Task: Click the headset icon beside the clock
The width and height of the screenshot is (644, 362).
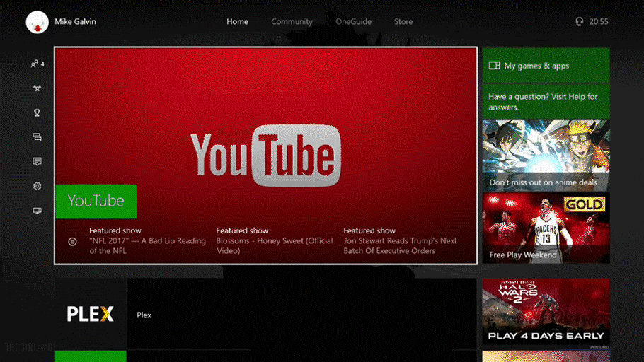Action: coord(579,21)
